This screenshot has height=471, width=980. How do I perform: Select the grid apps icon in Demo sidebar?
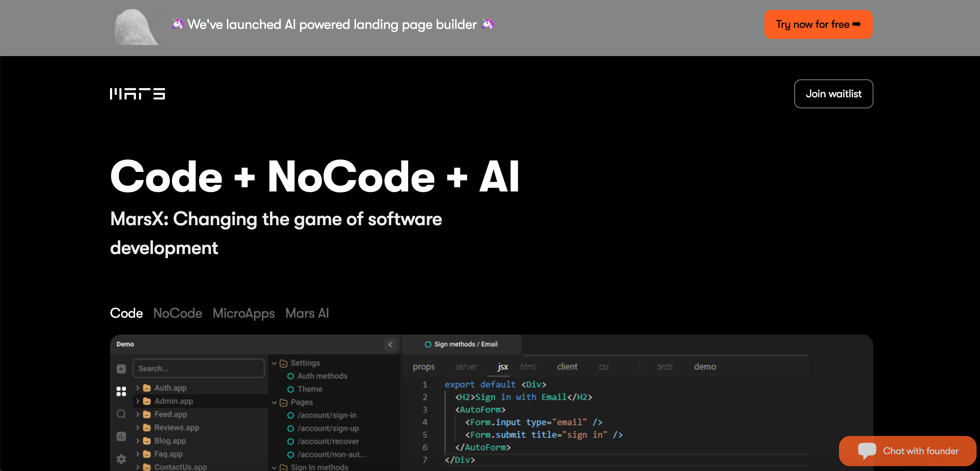(121, 391)
